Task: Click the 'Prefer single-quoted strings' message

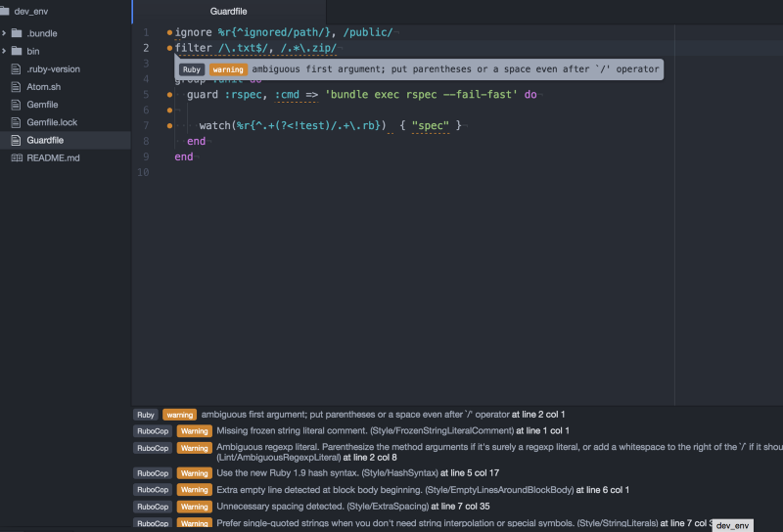Action: point(395,523)
